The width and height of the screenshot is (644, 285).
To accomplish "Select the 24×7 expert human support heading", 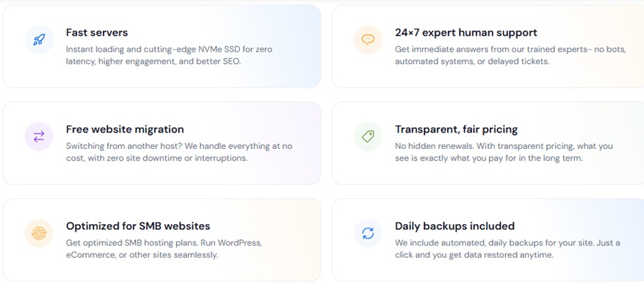I will [x=466, y=32].
